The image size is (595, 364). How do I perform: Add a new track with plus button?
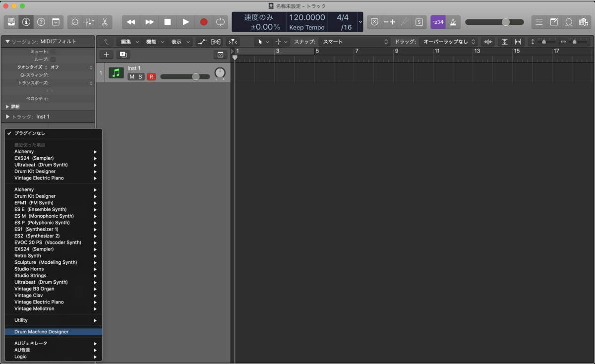coord(106,55)
